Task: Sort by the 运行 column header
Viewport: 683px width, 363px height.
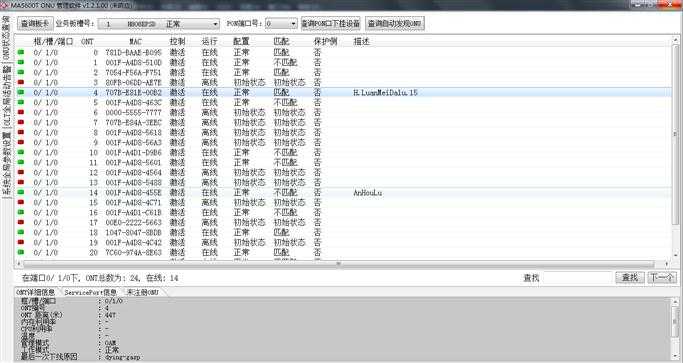Action: (x=210, y=41)
